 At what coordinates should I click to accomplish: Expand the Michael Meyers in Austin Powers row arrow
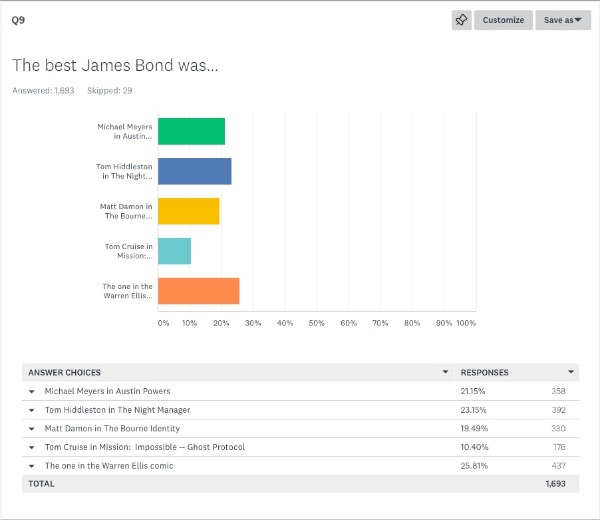32,391
